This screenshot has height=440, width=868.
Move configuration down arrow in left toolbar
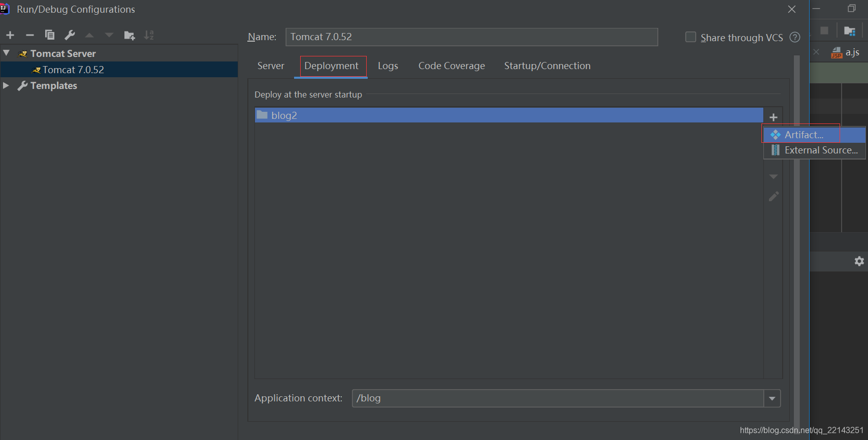[x=109, y=35]
